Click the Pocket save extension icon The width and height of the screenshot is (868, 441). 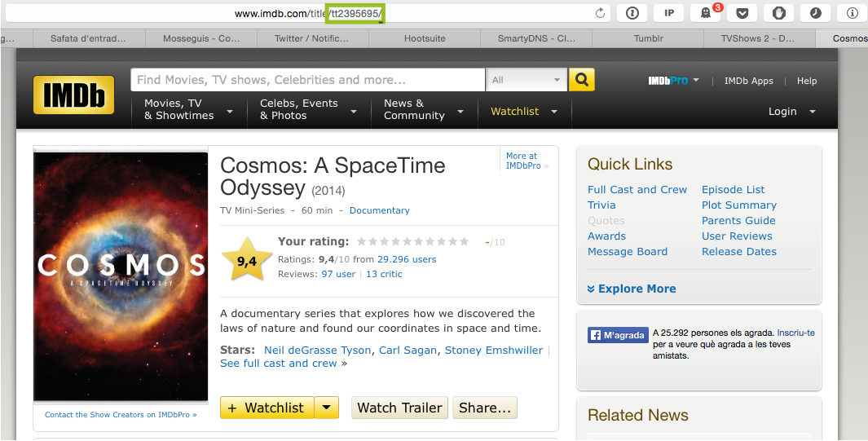coord(742,13)
